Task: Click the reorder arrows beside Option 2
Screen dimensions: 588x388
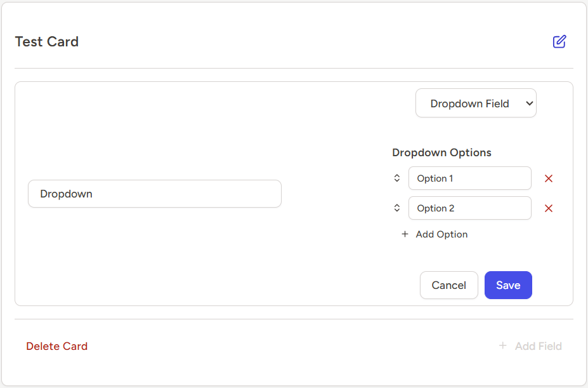Action: click(x=397, y=208)
